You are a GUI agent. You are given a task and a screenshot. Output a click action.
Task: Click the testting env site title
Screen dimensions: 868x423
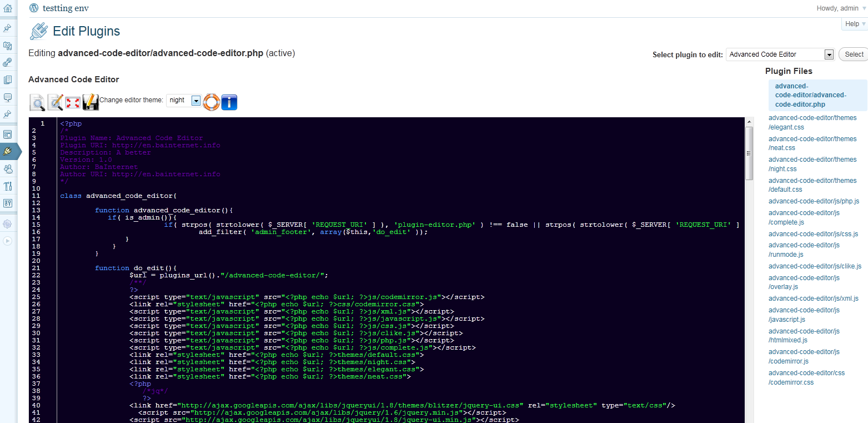point(66,8)
